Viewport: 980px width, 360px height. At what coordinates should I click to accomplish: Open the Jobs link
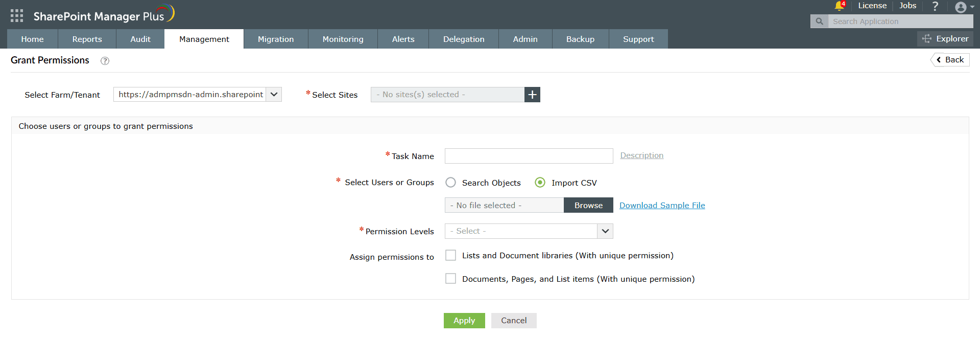click(907, 6)
